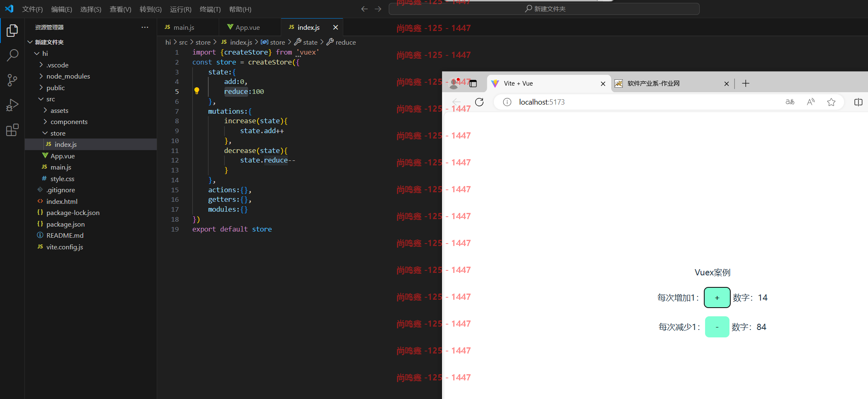The width and height of the screenshot is (868, 399).
Task: Open browser tab actions menu icon
Action: [x=473, y=84]
